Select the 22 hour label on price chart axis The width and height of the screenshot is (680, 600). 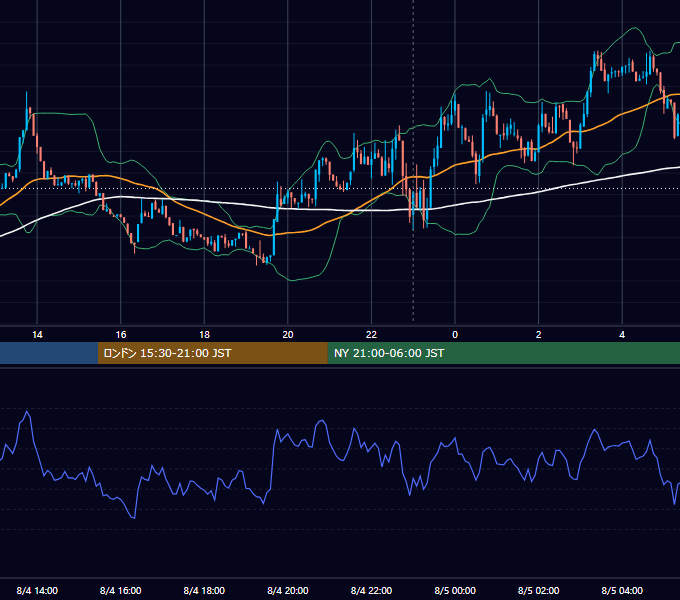[x=371, y=335]
